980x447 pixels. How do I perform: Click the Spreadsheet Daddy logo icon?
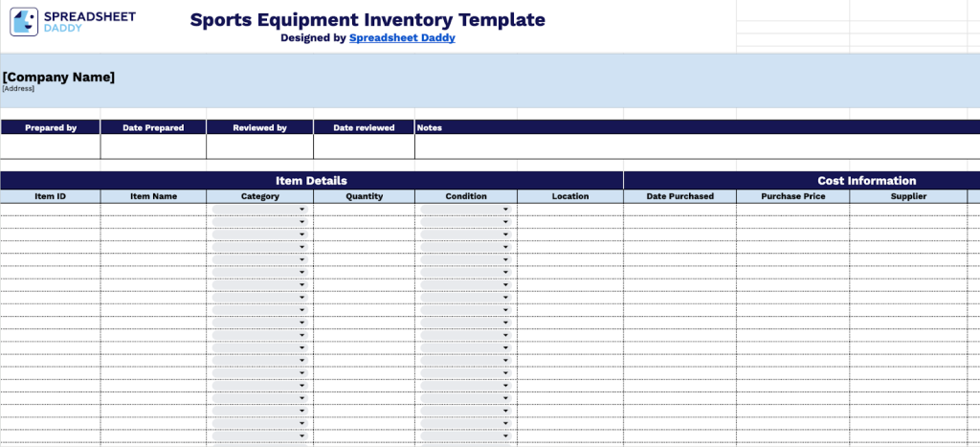[24, 22]
